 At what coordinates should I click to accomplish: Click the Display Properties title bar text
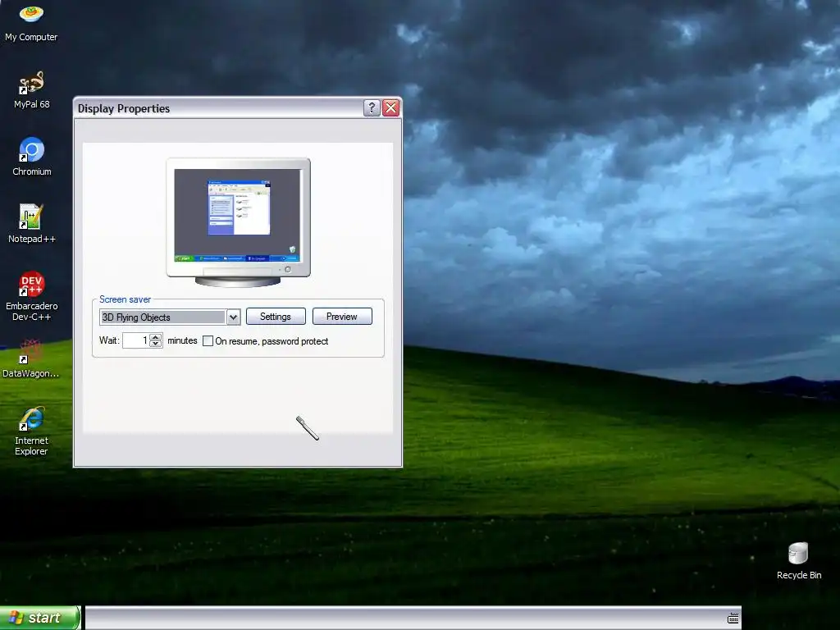pos(124,108)
